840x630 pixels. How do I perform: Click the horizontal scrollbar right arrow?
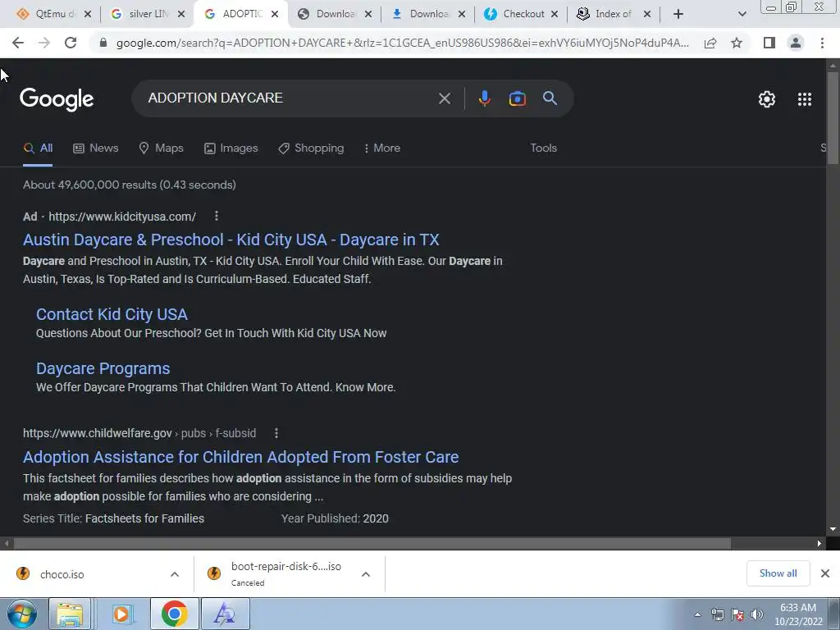(x=819, y=543)
